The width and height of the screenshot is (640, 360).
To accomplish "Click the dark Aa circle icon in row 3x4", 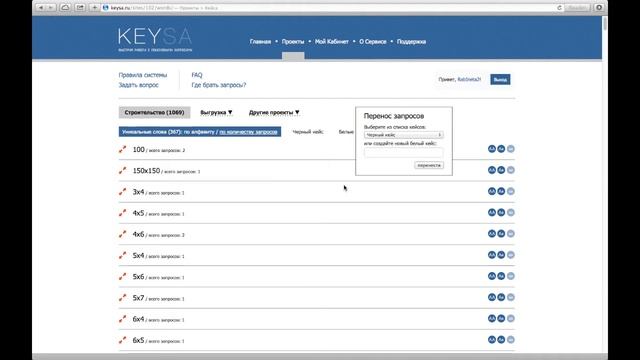I will point(501,191).
